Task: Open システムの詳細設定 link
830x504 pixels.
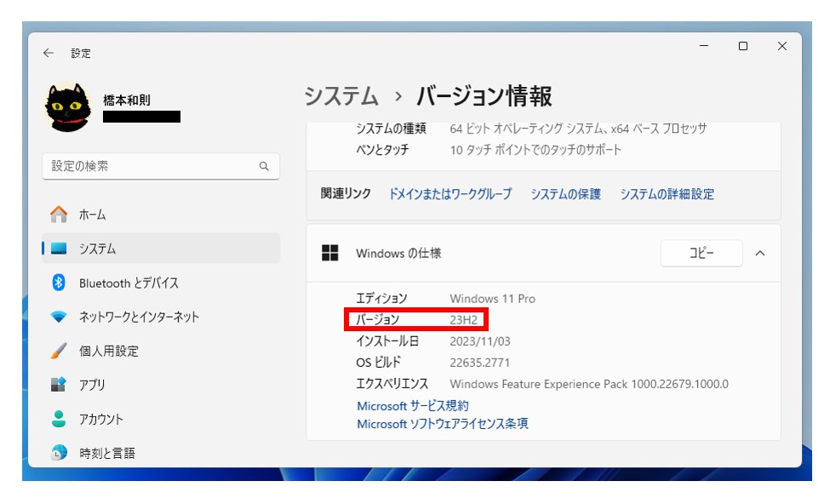Action: 667,194
